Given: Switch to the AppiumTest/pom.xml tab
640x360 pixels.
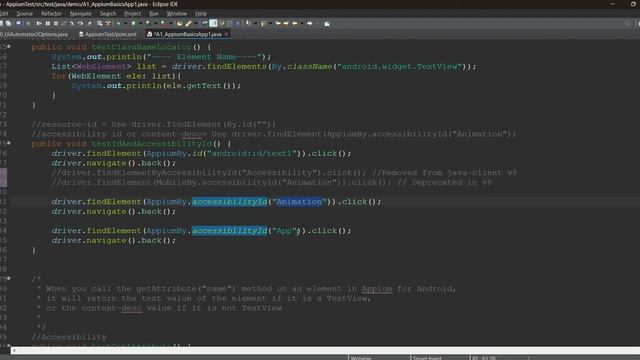Looking at the screenshot, I should point(108,34).
